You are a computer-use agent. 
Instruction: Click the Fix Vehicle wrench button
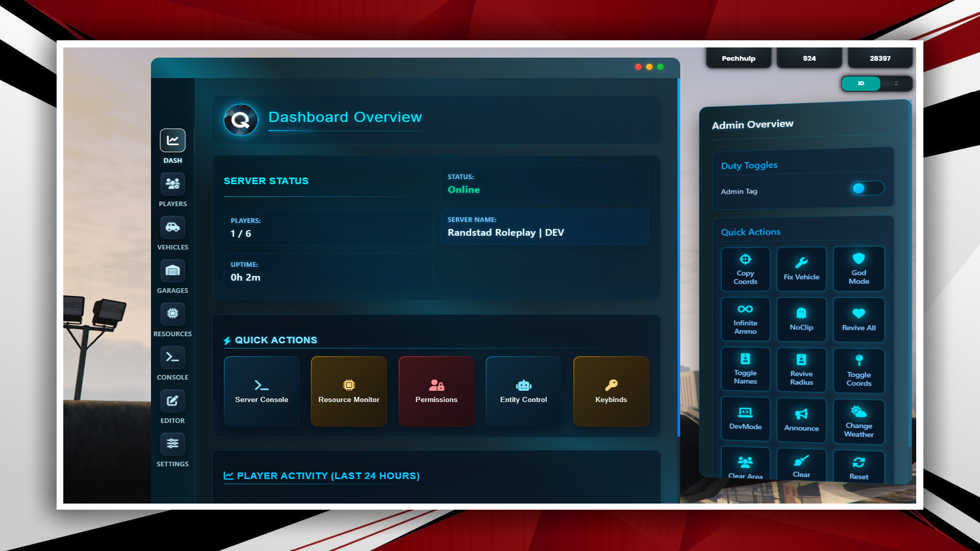(801, 269)
